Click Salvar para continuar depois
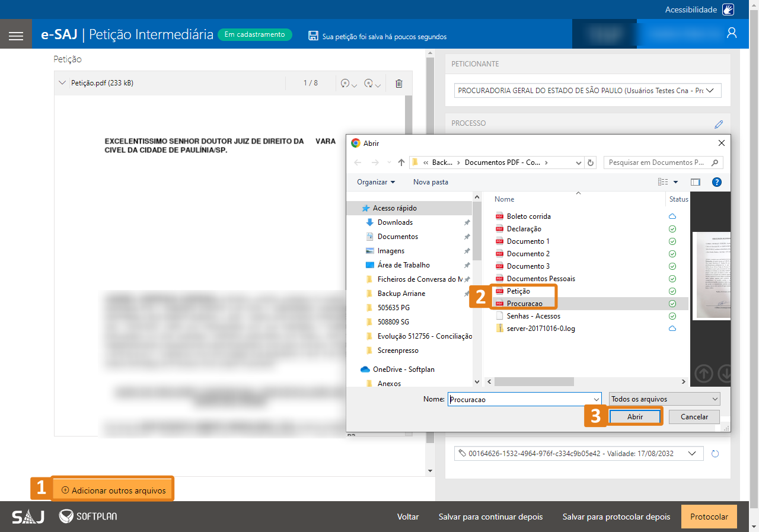The width and height of the screenshot is (759, 532). coord(490,517)
